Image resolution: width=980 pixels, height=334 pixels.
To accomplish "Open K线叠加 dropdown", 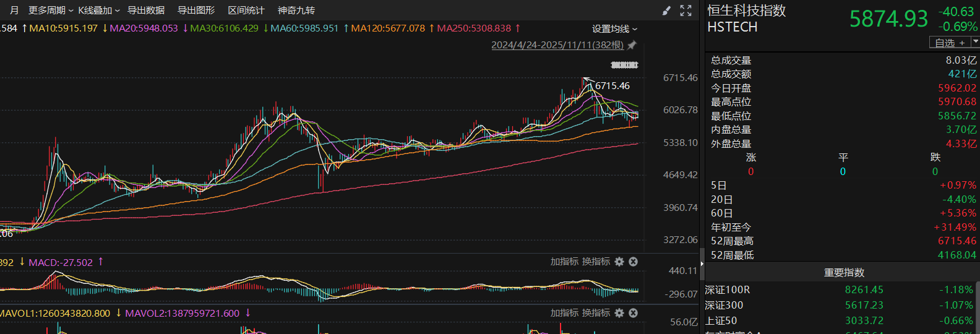I will click(x=99, y=11).
